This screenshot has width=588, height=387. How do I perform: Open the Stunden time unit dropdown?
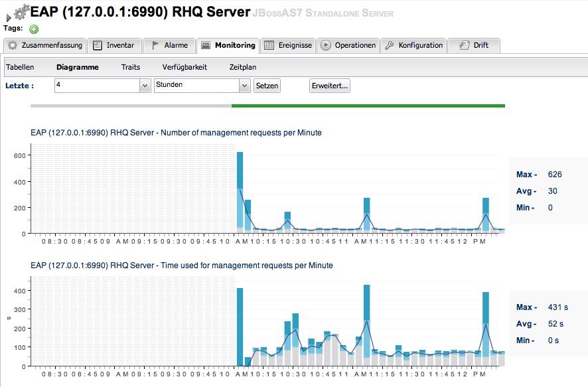point(202,86)
